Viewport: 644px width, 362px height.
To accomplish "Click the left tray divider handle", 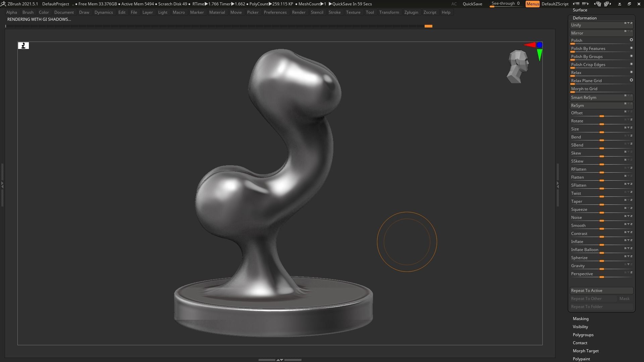I will [x=2, y=185].
